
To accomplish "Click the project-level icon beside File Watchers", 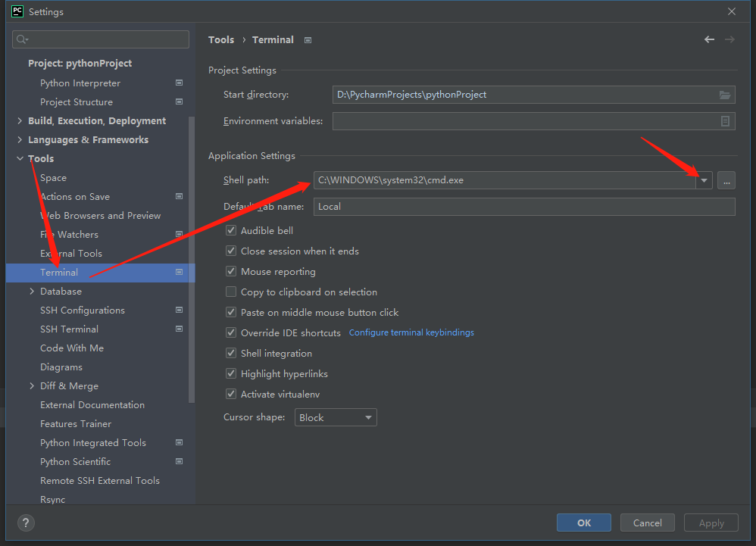I will [179, 234].
